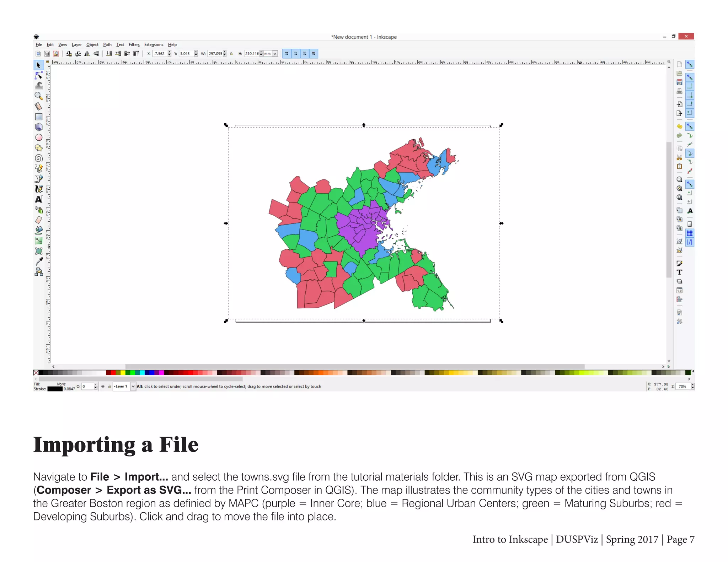Toggle current layer visibility eye

[x=103, y=387]
